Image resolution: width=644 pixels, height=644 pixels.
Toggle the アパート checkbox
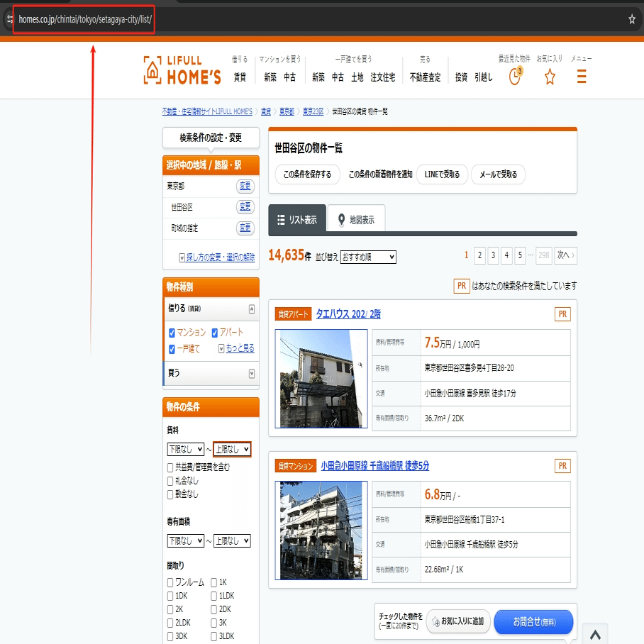point(214,333)
